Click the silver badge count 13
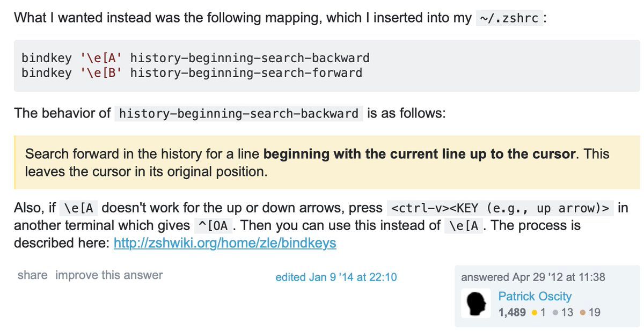The height and width of the screenshot is (331, 644). [x=567, y=312]
